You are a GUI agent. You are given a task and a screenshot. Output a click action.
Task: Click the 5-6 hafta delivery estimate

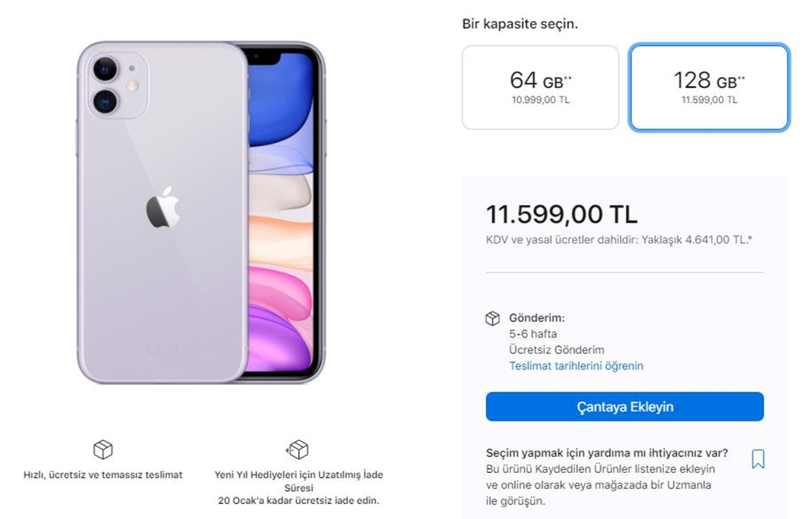point(533,334)
